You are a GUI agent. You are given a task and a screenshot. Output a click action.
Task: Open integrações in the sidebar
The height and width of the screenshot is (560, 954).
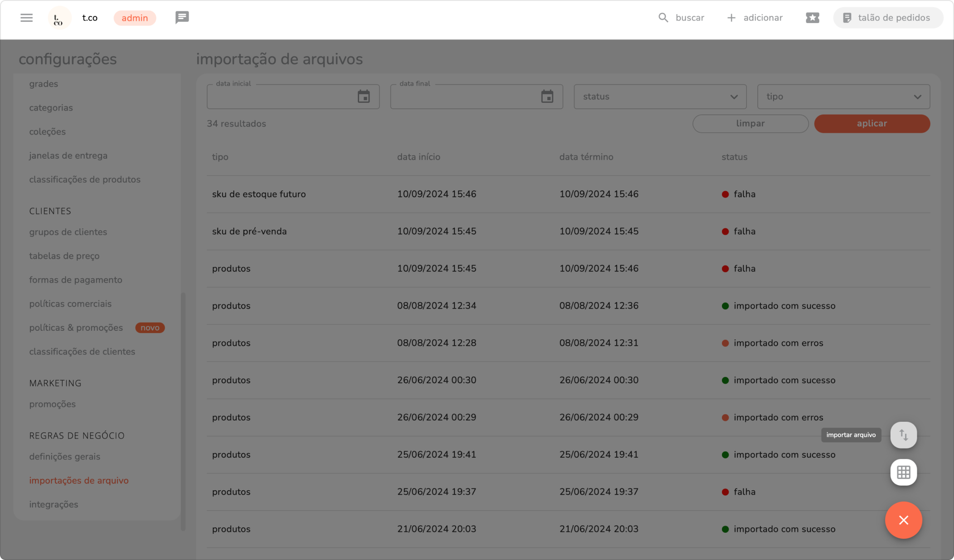pos(54,504)
